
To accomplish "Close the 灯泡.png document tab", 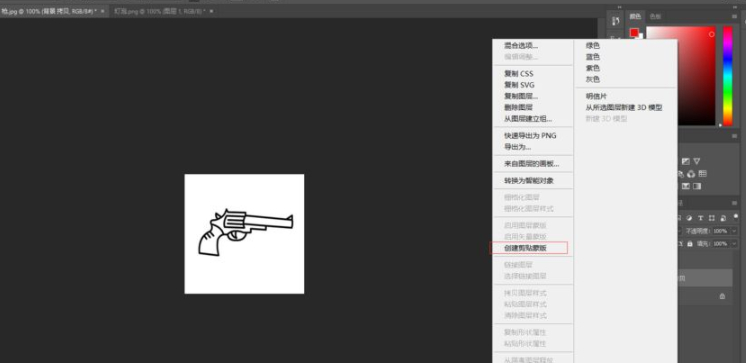I will point(211,11).
